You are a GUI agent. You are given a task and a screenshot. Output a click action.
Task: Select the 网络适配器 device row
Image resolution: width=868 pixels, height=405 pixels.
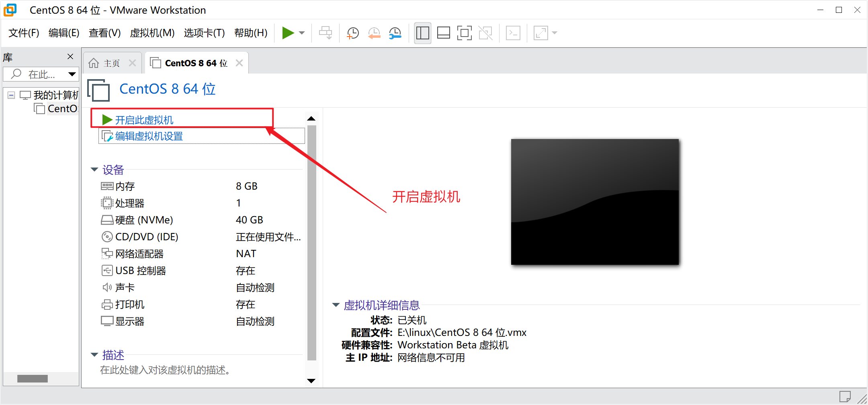[x=201, y=254]
